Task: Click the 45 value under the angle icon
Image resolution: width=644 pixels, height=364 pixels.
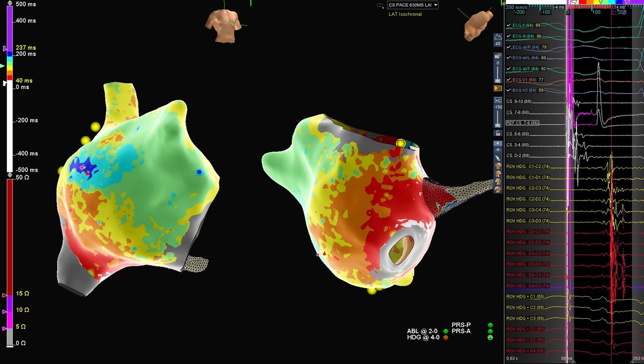Action: 498,43
